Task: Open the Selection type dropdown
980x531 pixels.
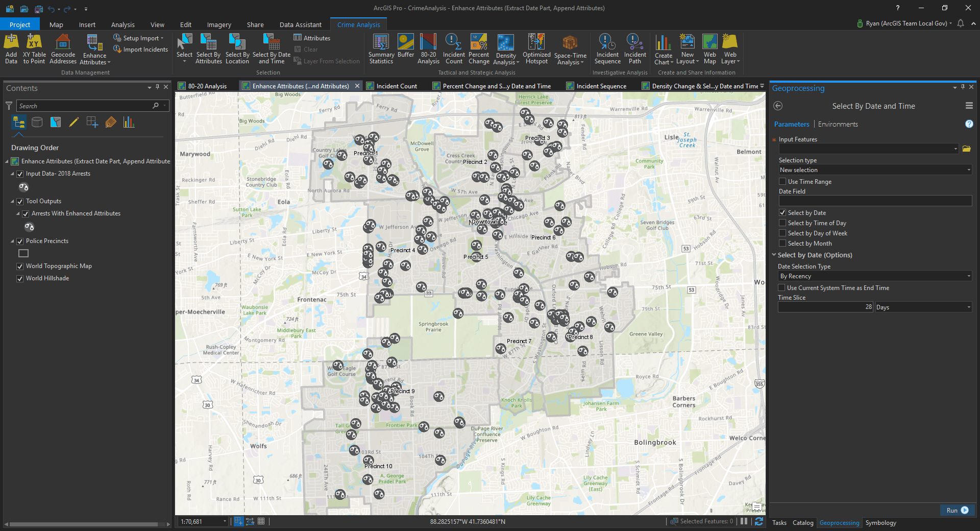Action: coord(875,170)
